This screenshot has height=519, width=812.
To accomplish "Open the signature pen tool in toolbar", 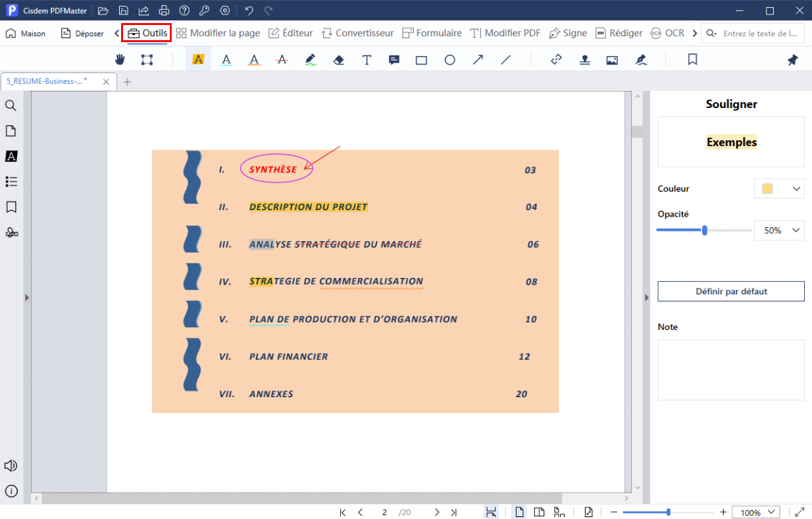I will pos(641,60).
